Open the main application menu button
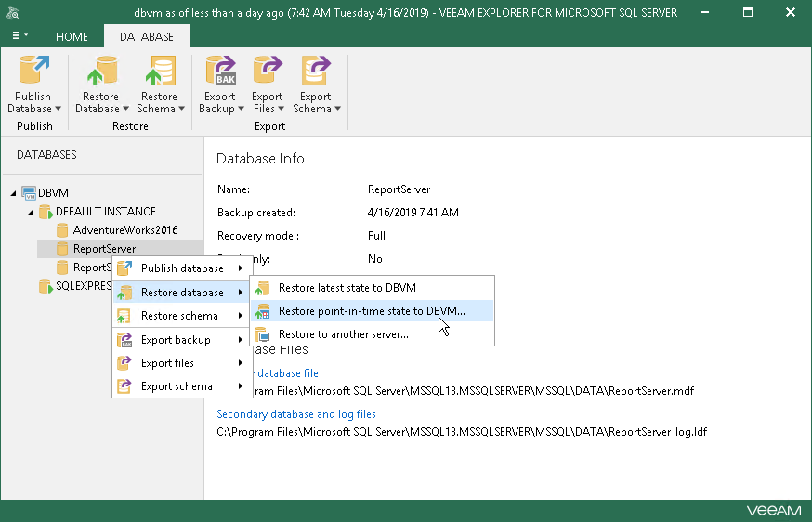Screen dimensions: 812x522 (20, 35)
